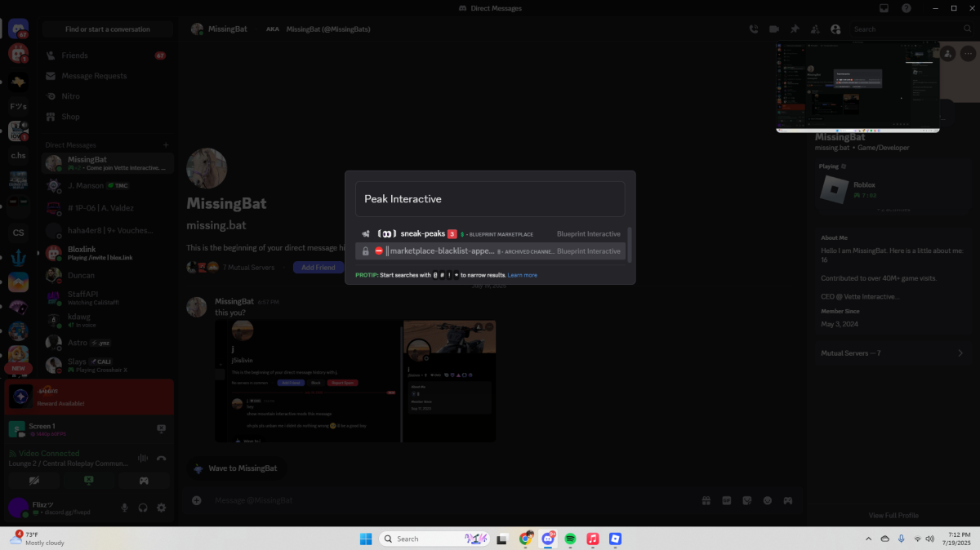Disconnect from the voice call
The image size is (980, 550).
point(162,459)
